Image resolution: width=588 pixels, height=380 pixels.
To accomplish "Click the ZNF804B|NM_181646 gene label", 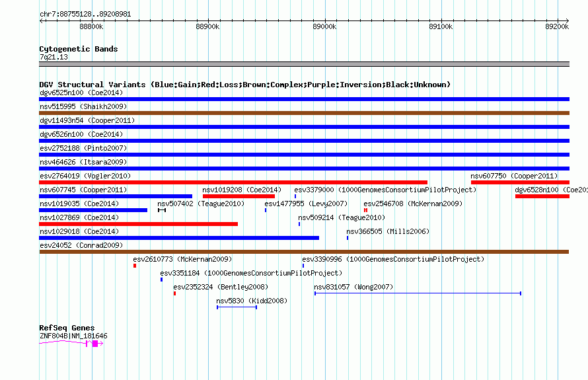I will [x=73, y=336].
